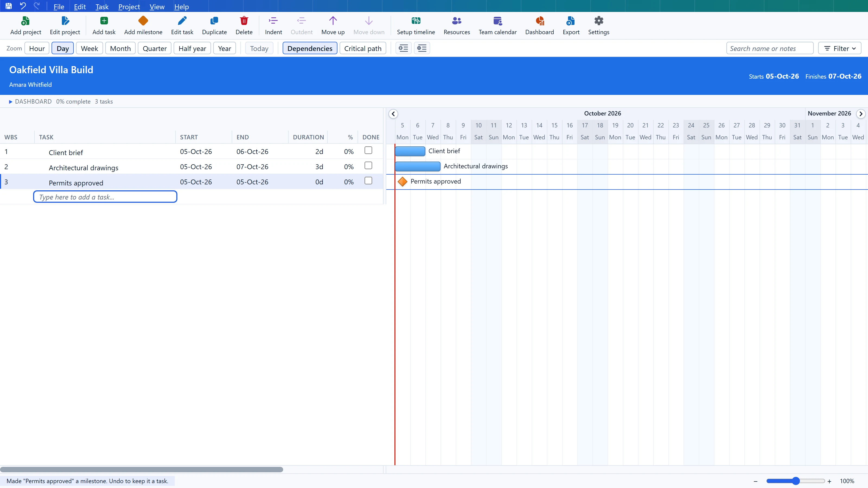Screen dimensions: 868x488
Task: Tick Done checkbox for Permits approved
Action: tap(368, 181)
